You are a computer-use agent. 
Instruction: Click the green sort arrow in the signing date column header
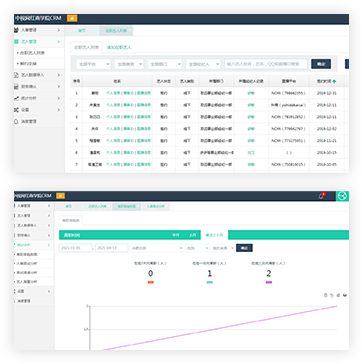[334, 81]
